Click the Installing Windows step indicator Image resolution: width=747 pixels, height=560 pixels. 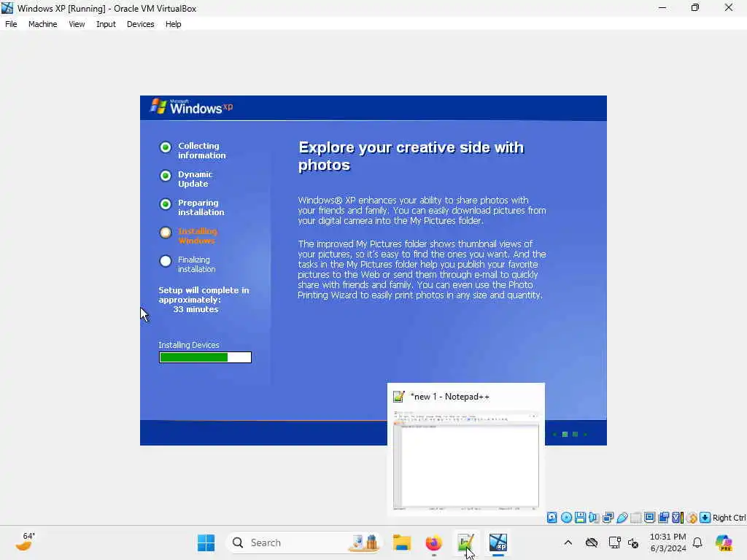click(166, 233)
